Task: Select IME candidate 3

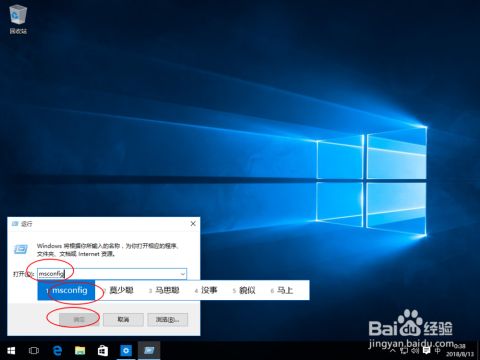Action: click(x=164, y=290)
